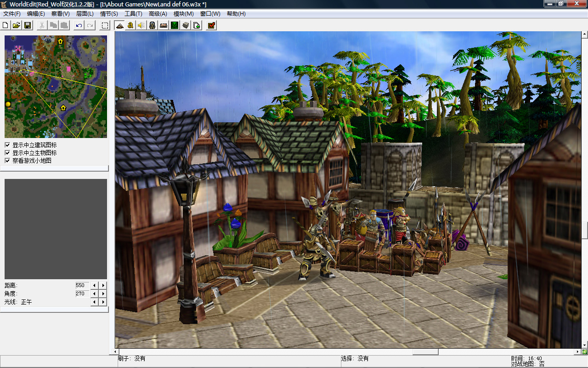Open the Object Manager cube icon
Image resolution: width=588 pixels, height=368 pixels.
(x=186, y=25)
